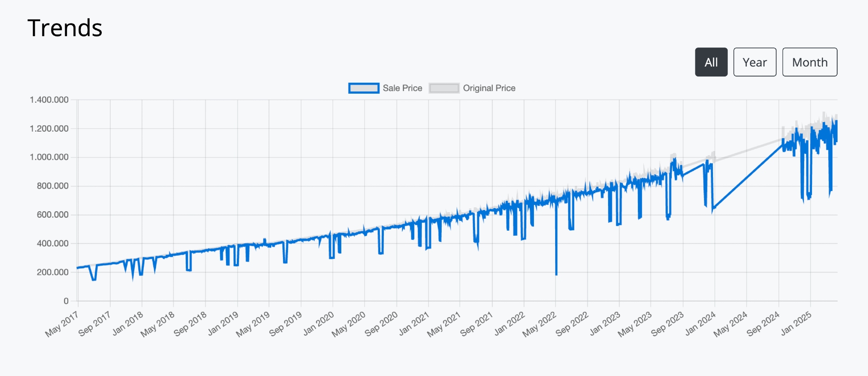This screenshot has height=376, width=868.
Task: Toggle Sale Price legend swatch
Action: click(x=363, y=88)
